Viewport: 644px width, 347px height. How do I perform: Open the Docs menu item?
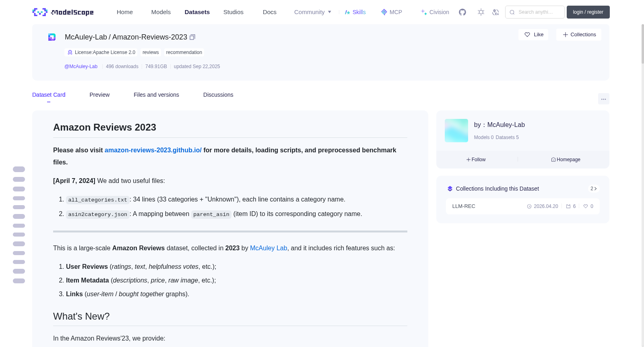[x=270, y=12]
